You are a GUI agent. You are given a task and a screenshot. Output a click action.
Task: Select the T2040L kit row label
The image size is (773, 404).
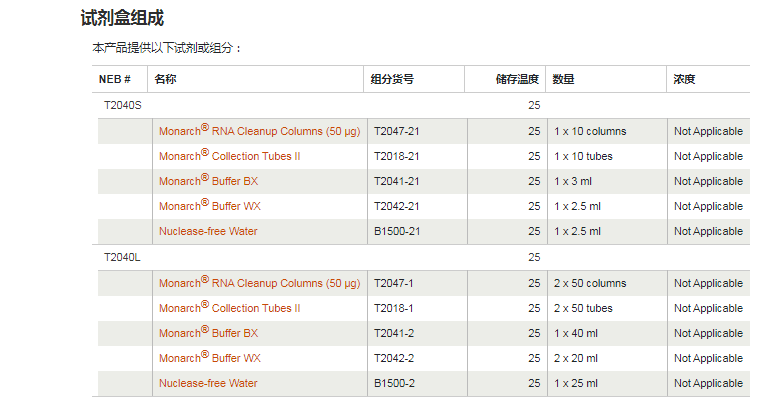pos(122,257)
